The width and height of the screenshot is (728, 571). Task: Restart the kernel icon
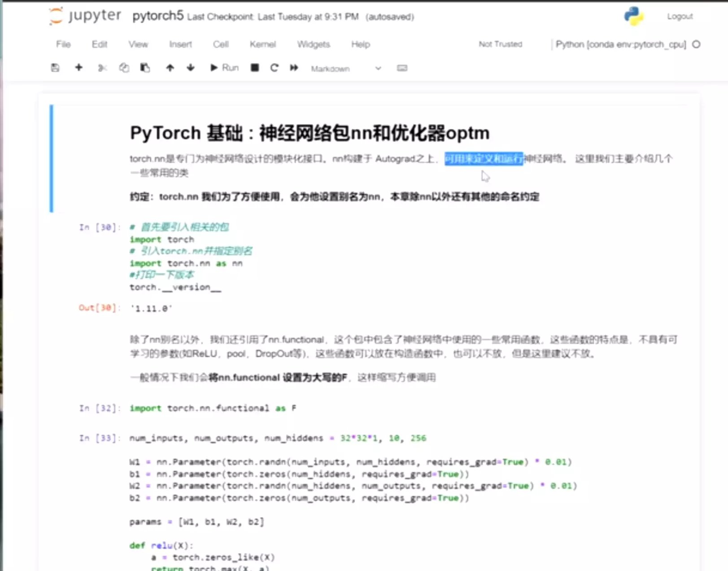(x=274, y=68)
